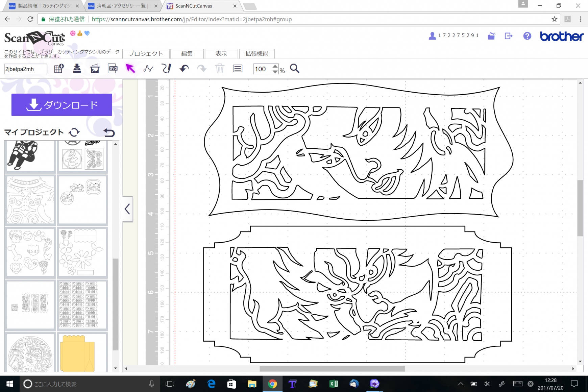
Task: Open the magnifier zoom tool
Action: click(295, 69)
